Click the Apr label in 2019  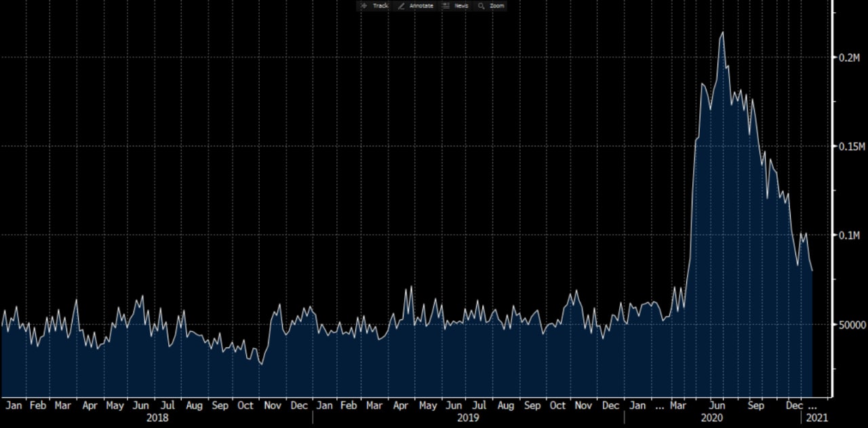[x=401, y=406]
